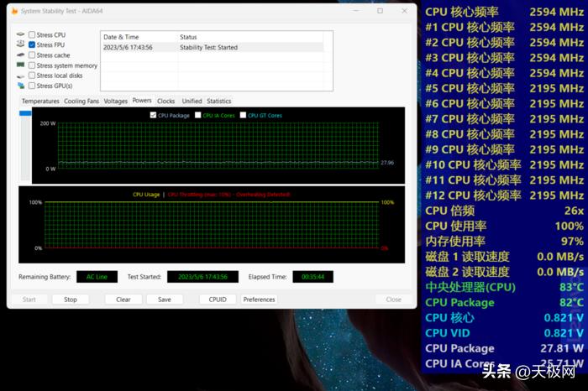Click the CPU Package 82°C overlay row
This screenshot has width=588, height=391.
504,302
